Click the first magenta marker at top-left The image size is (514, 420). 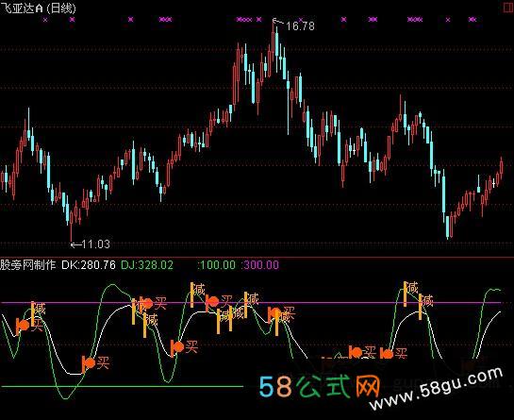(x=45, y=20)
